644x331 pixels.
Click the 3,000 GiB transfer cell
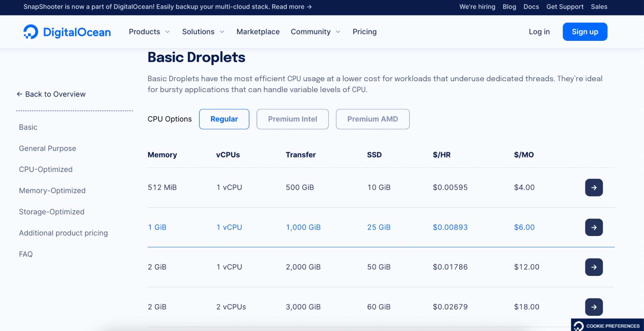[303, 307]
